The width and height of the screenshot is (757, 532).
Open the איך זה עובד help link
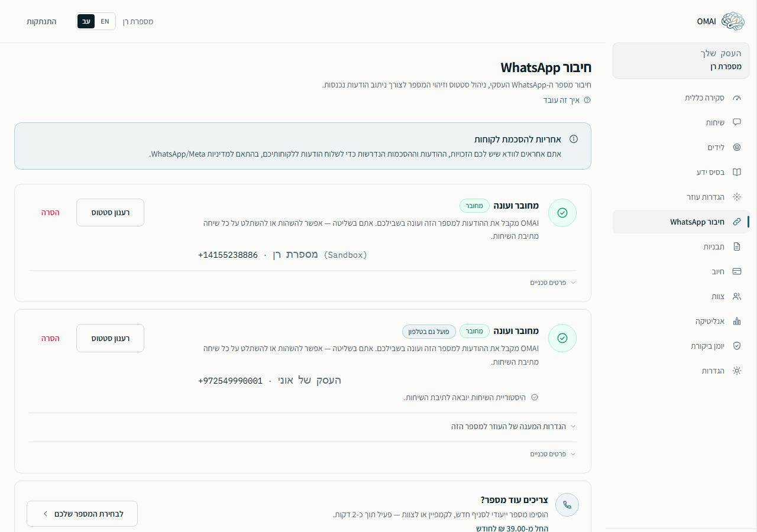coord(567,100)
